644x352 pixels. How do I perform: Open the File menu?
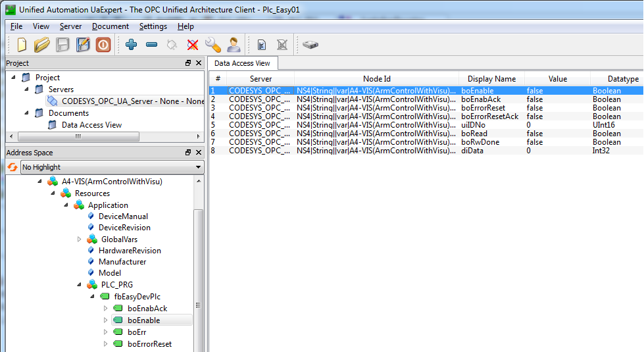pos(16,26)
